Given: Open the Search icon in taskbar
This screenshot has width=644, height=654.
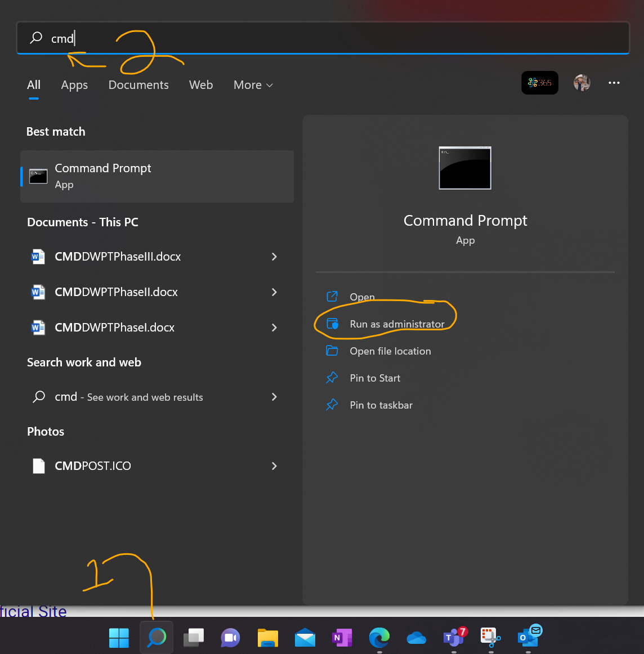Looking at the screenshot, I should point(156,637).
